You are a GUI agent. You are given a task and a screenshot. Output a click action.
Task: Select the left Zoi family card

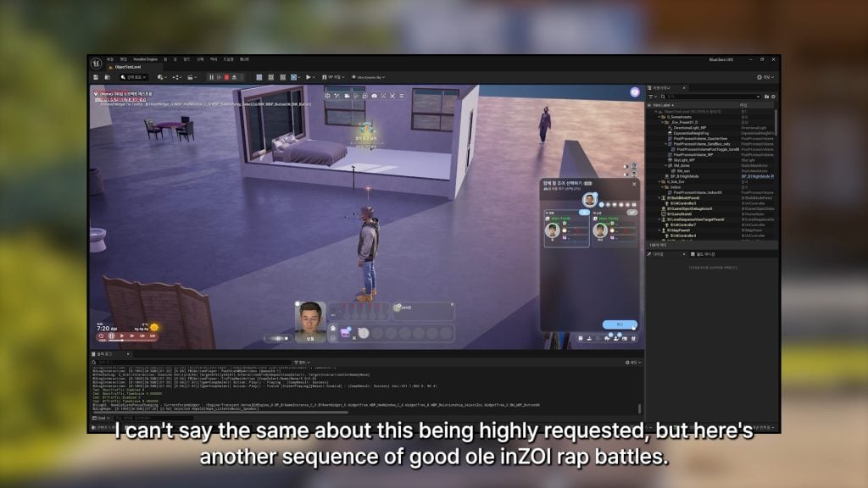[565, 230]
